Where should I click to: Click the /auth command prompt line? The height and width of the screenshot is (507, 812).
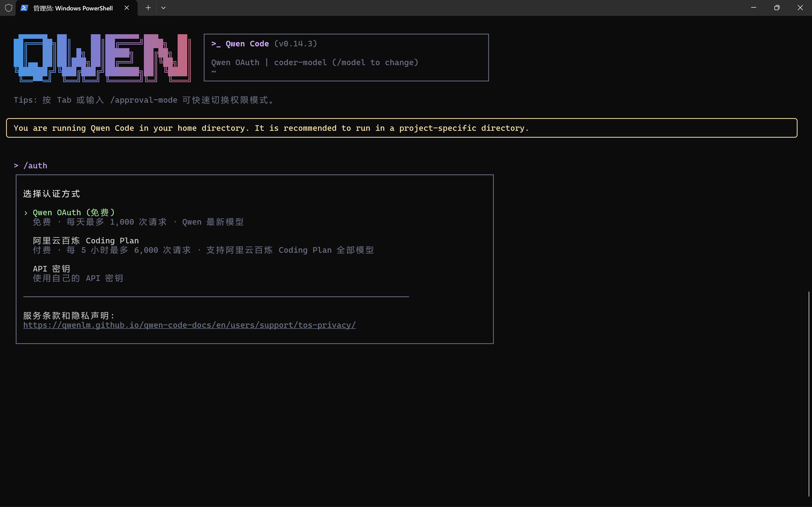pyautogui.click(x=35, y=166)
